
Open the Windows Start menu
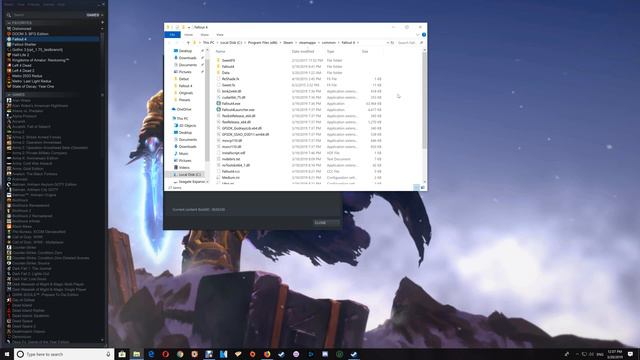point(7,354)
